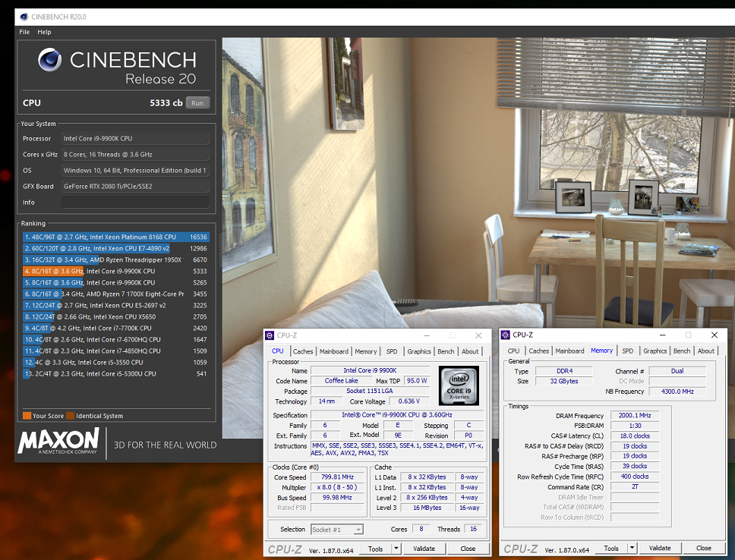Switch to Graphics tab in right CPU-Z
735x560 pixels.
tap(655, 351)
